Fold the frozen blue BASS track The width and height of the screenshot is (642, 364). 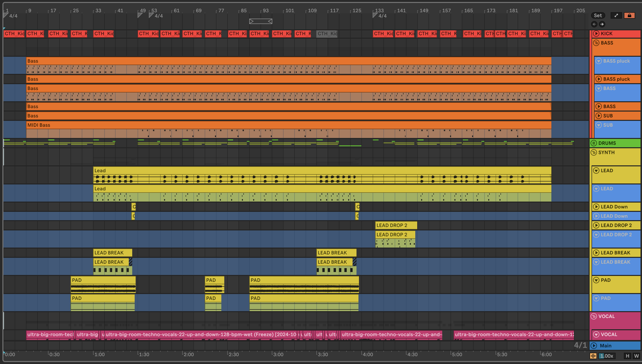[x=599, y=88]
